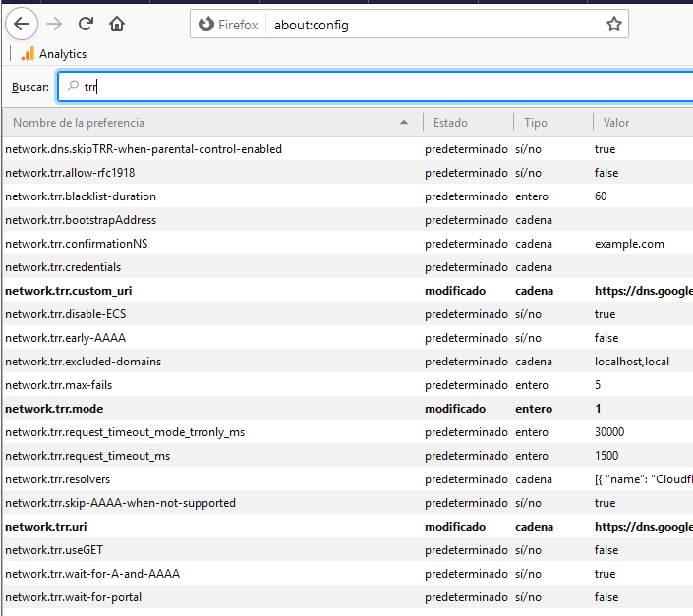693x616 pixels.
Task: Go to the Firefox home page
Action: [117, 24]
